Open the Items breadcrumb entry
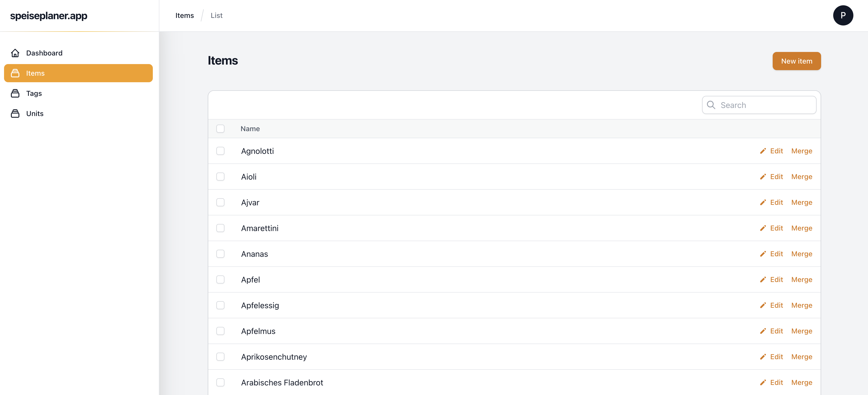This screenshot has height=395, width=868. 184,15
